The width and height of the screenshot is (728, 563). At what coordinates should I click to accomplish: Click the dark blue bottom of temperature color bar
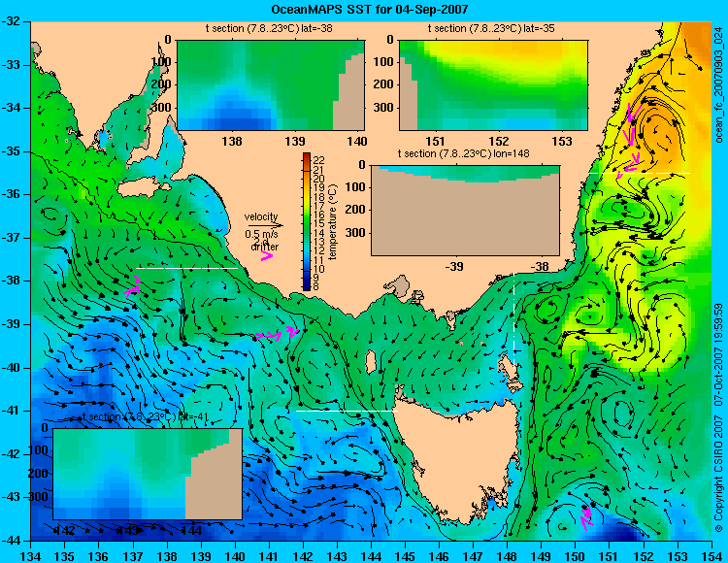click(307, 285)
